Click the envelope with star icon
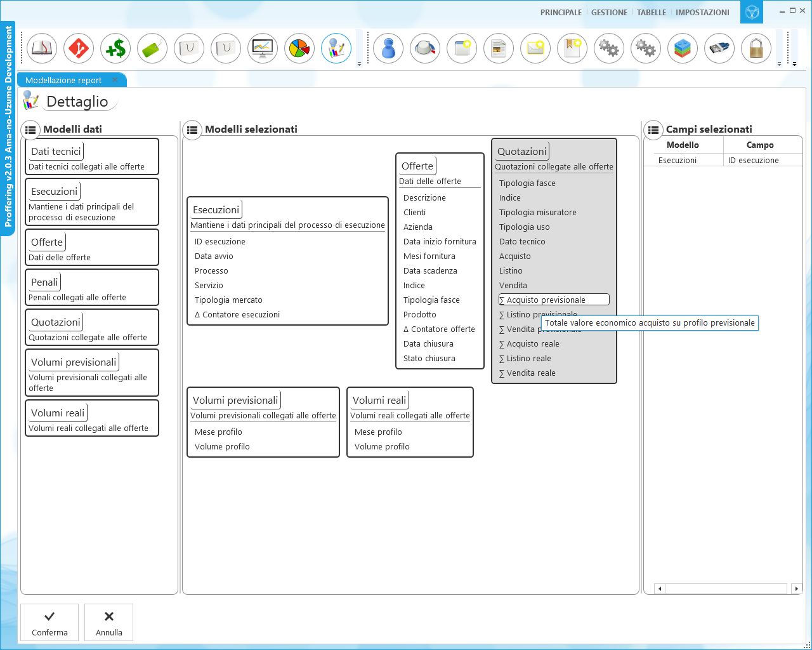 535,48
